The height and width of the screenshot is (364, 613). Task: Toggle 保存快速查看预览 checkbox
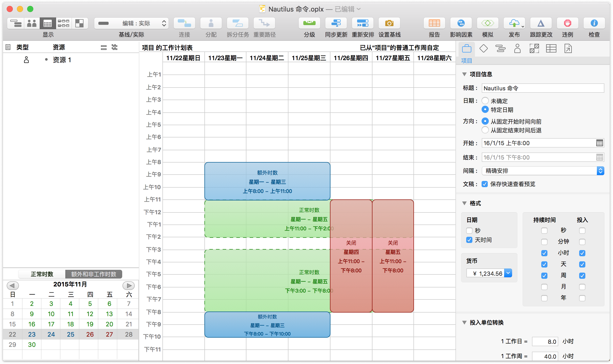[x=485, y=184]
